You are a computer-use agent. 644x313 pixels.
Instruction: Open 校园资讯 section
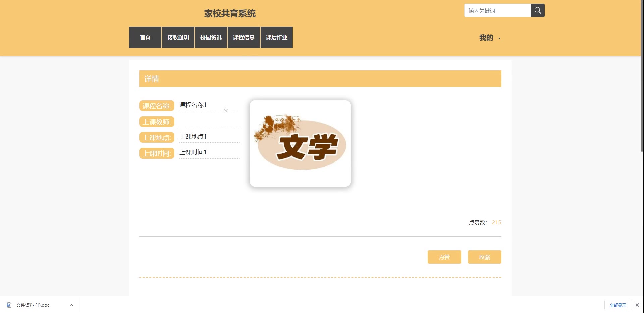coord(211,37)
